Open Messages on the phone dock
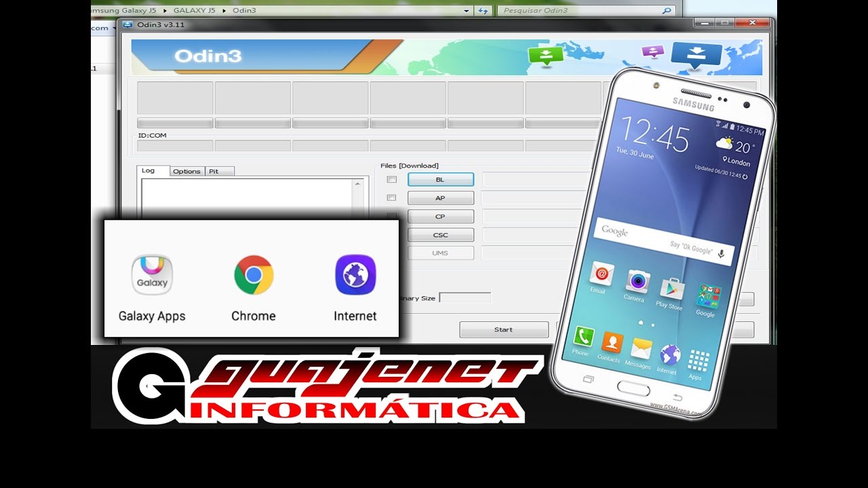This screenshot has height=488, width=868. 641,348
